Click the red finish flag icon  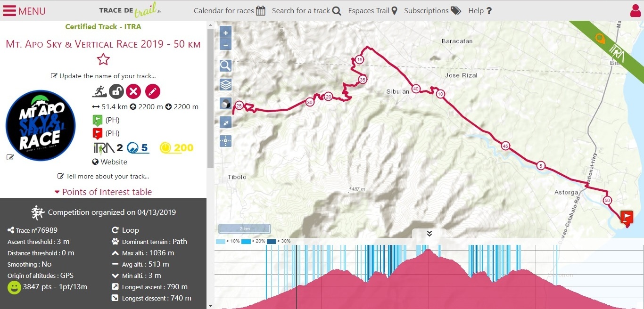point(97,133)
